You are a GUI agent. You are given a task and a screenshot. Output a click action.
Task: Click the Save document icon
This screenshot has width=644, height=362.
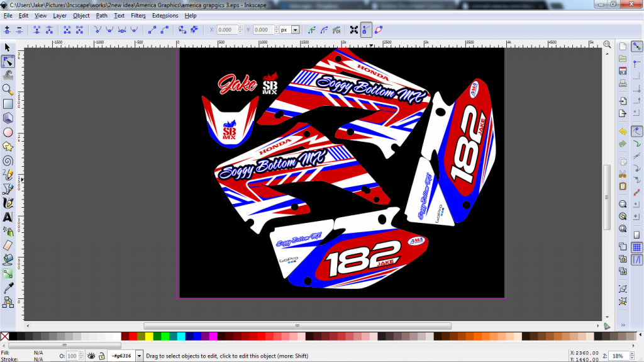pyautogui.click(x=623, y=71)
